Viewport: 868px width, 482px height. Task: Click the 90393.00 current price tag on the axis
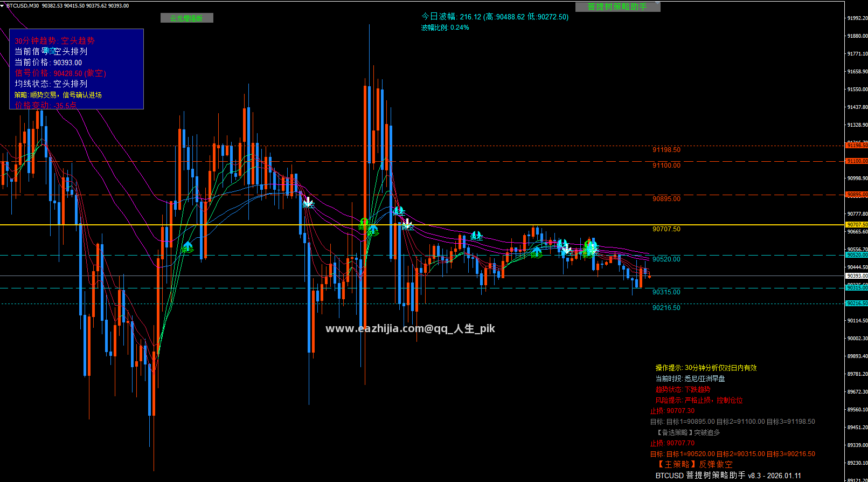[856, 276]
